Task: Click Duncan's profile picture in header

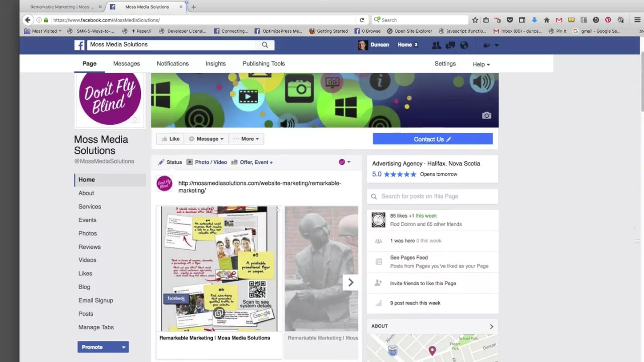Action: (362, 45)
